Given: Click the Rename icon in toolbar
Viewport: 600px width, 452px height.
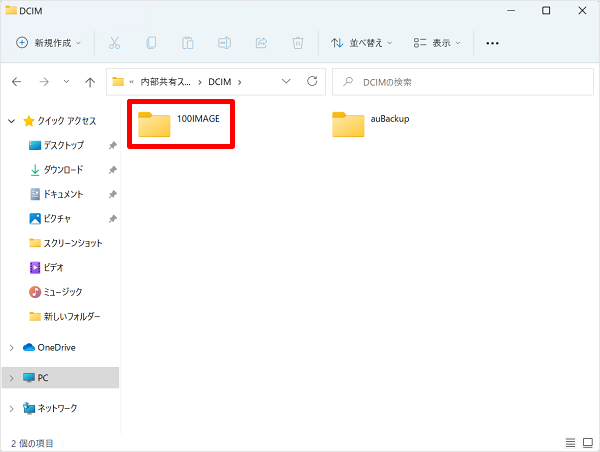Looking at the screenshot, I should tap(225, 43).
